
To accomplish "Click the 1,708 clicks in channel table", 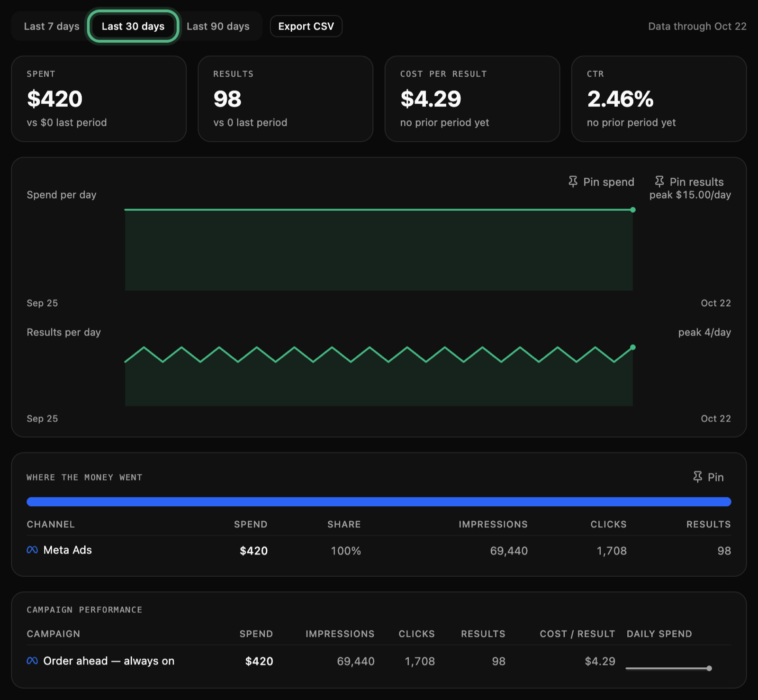I will (x=612, y=551).
